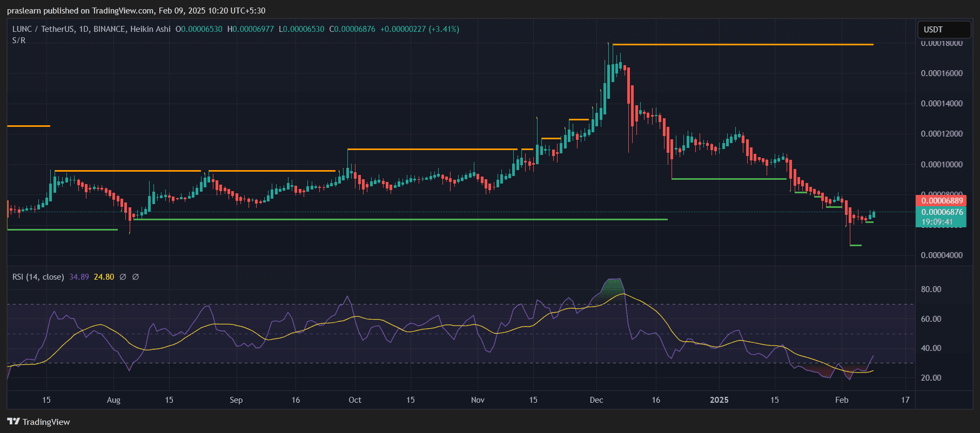Screen dimensions: 980x433
Task: Click the TradingView logo at bottom left
Action: pos(38,422)
